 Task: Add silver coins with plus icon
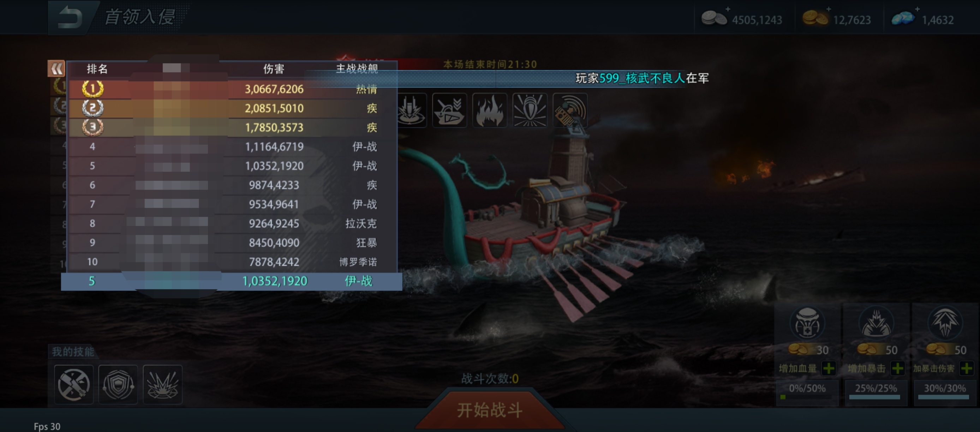pos(727,9)
